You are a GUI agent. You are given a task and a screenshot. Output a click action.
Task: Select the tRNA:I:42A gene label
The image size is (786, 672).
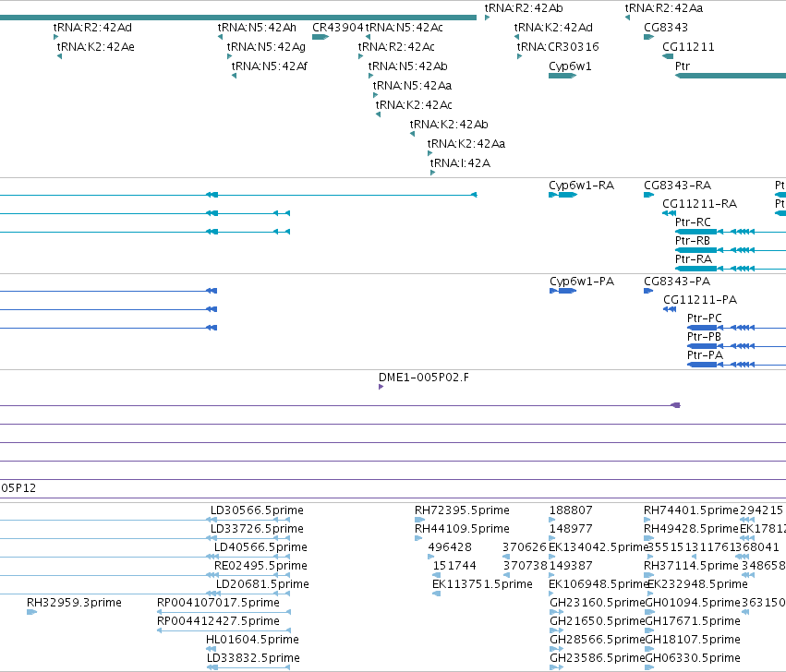pos(460,163)
